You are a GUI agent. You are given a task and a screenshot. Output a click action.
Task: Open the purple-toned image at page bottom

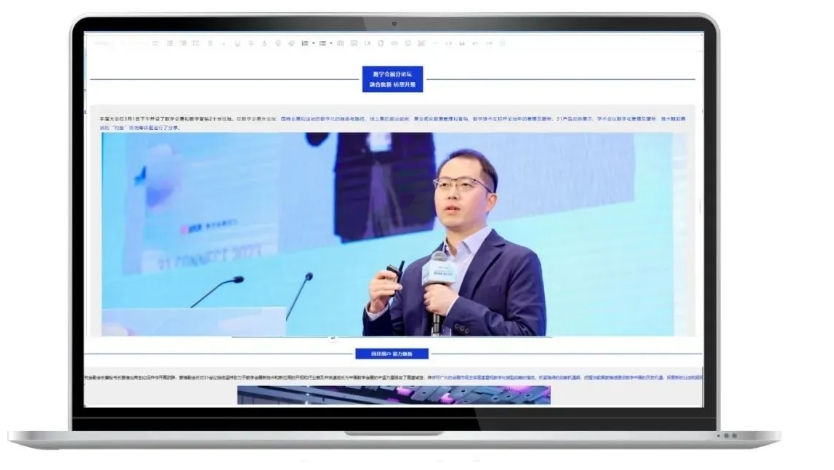point(394,395)
